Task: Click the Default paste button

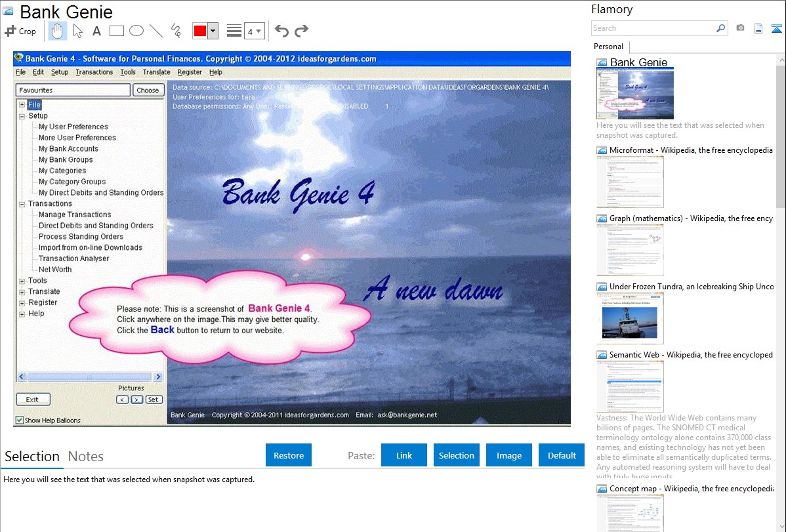Action: click(562, 455)
